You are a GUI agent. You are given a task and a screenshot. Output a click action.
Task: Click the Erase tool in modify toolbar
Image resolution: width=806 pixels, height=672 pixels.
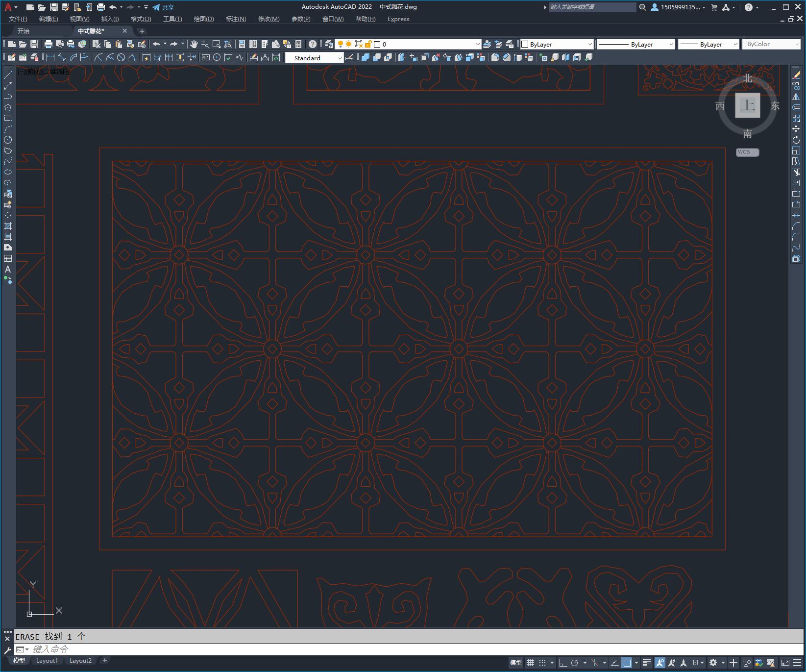796,75
